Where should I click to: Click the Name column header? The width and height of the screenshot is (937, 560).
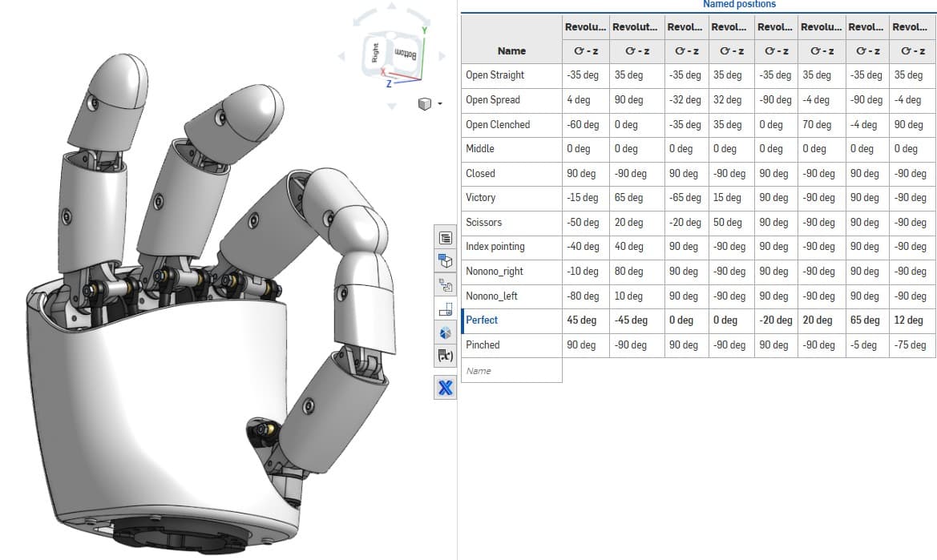[x=511, y=51]
